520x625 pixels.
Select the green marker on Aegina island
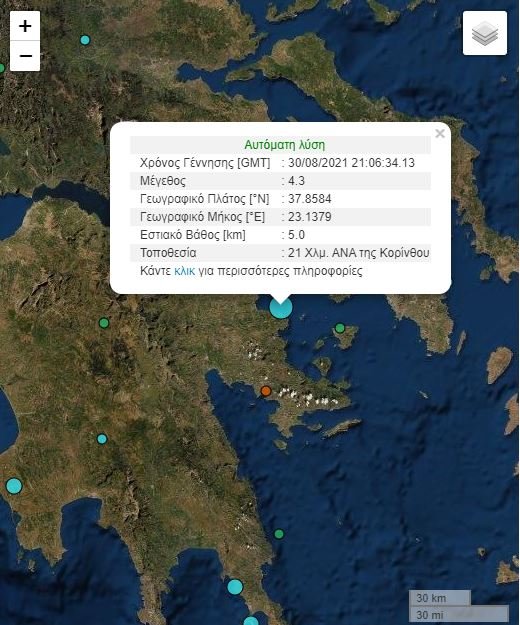(340, 328)
